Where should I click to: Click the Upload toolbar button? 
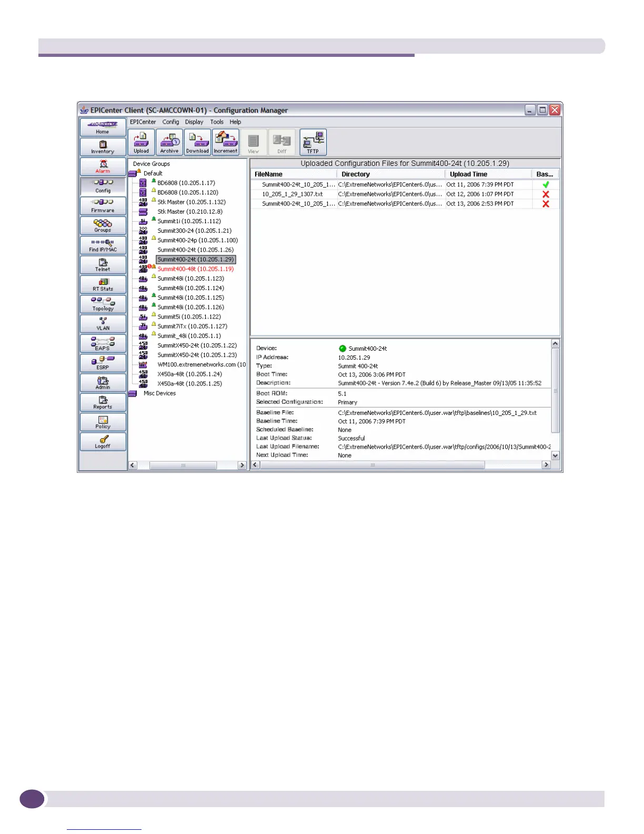[x=142, y=142]
